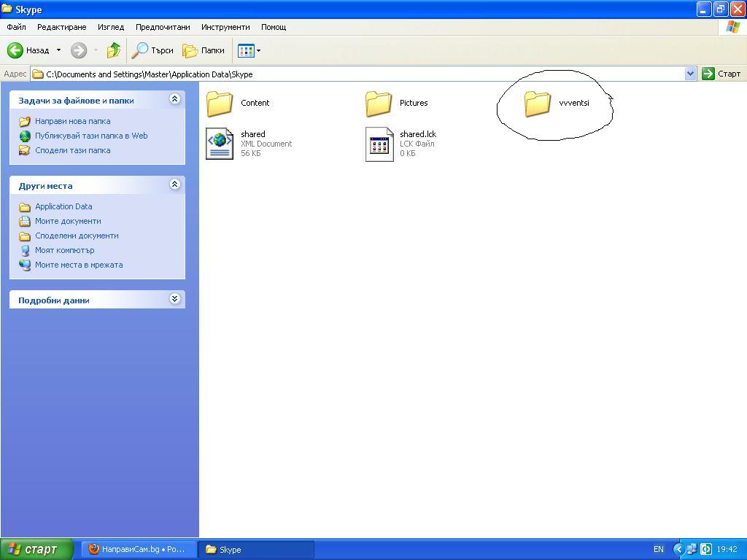747x560 pixels.
Task: Select the shared.lck file icon
Action: 379,144
